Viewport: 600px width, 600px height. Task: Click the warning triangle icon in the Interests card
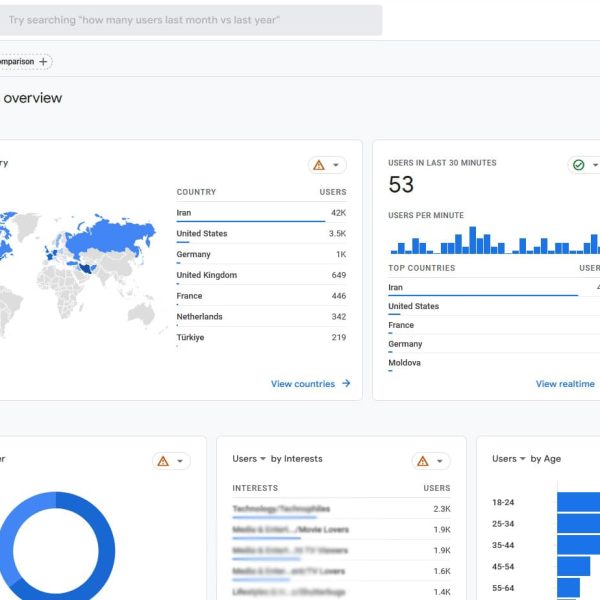(x=423, y=461)
